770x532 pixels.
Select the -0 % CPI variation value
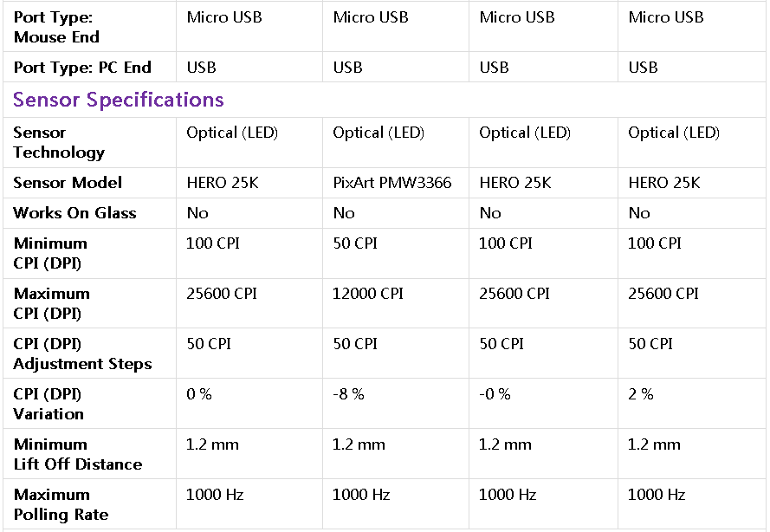(x=495, y=394)
